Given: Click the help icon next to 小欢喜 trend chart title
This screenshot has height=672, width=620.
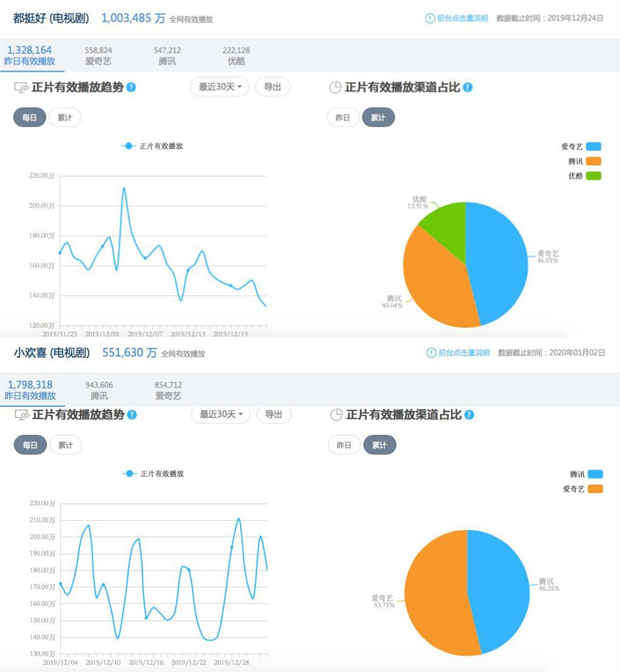Looking at the screenshot, I should (x=132, y=416).
